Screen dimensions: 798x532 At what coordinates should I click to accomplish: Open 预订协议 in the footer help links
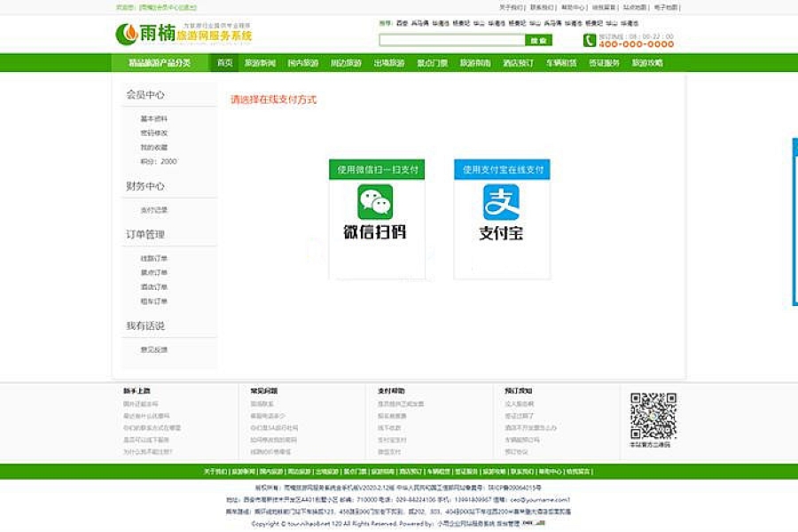click(517, 452)
